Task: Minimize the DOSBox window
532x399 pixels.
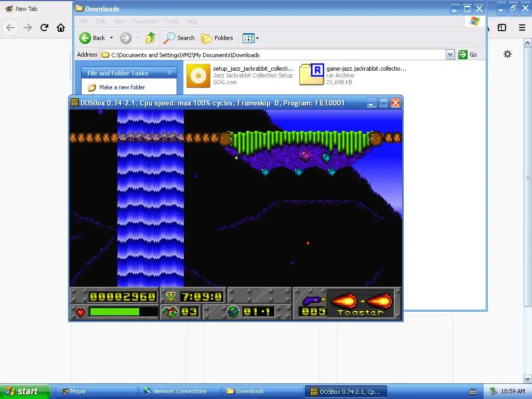Action: (371, 103)
